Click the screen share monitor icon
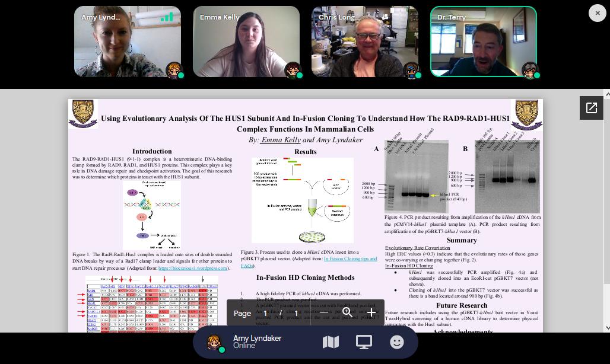 pos(364,342)
